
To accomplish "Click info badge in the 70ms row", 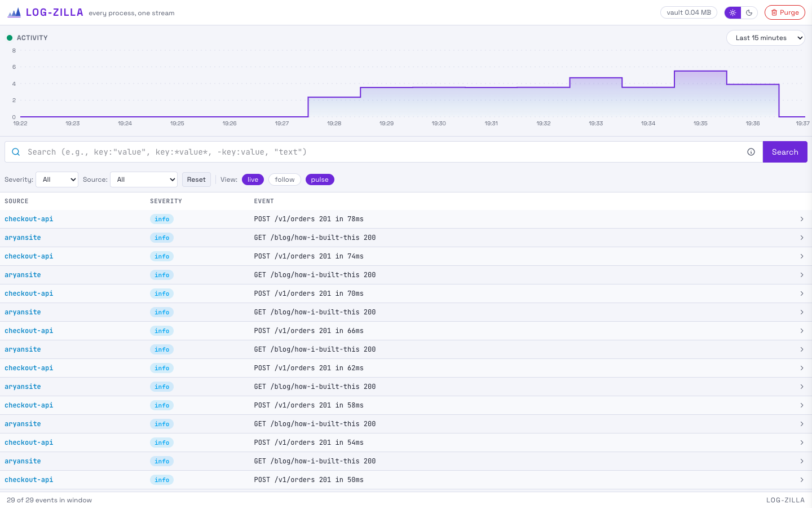I will (162, 294).
